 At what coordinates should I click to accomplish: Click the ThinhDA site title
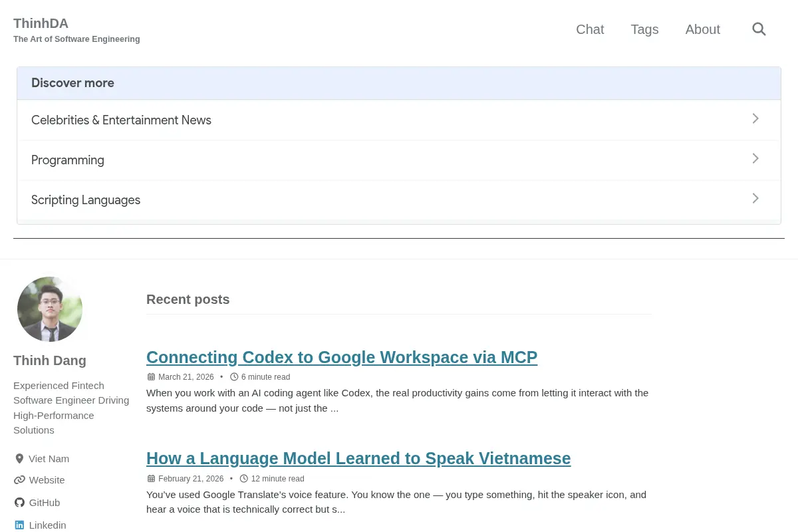tap(41, 23)
